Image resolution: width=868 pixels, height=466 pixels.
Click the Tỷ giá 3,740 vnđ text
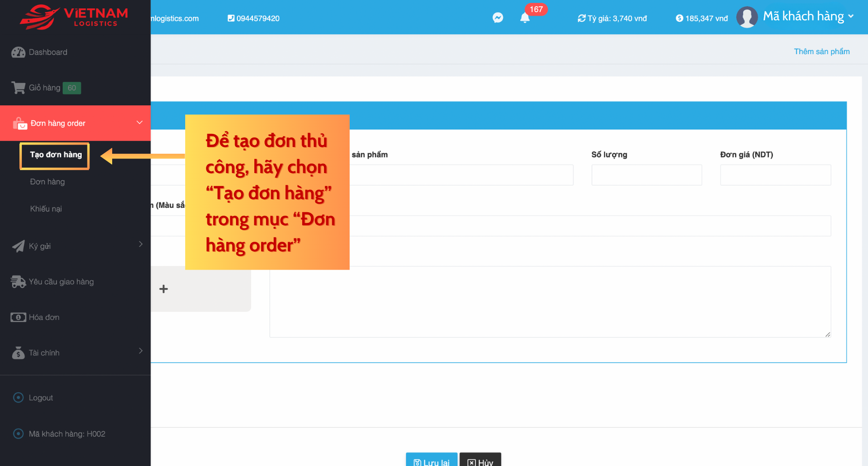(x=617, y=18)
